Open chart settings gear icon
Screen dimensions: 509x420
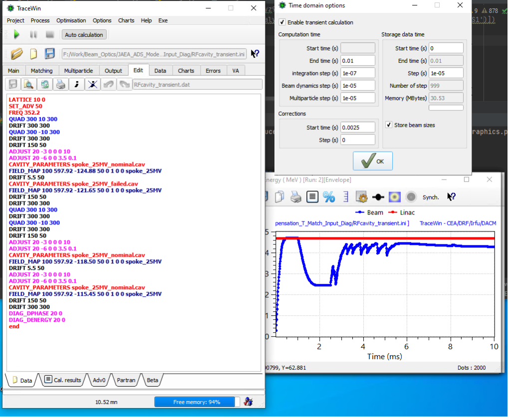362,197
